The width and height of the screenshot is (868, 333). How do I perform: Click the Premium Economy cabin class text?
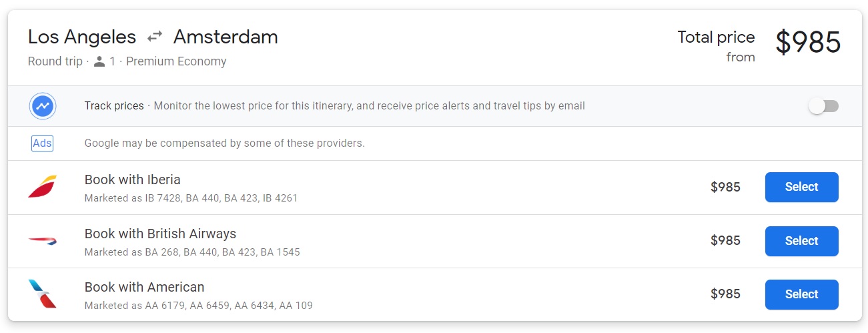click(x=176, y=62)
